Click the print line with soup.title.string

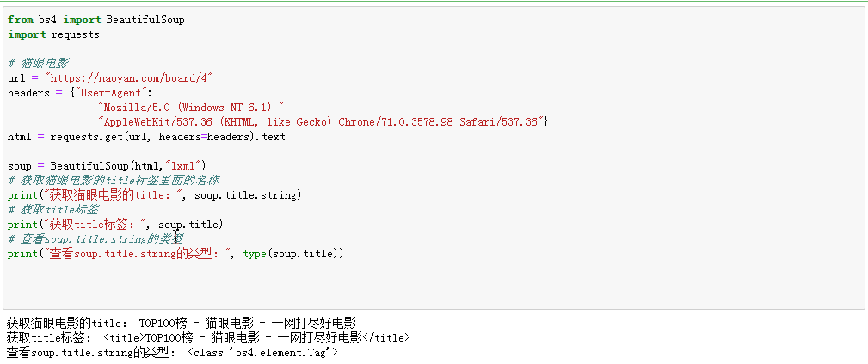click(155, 194)
